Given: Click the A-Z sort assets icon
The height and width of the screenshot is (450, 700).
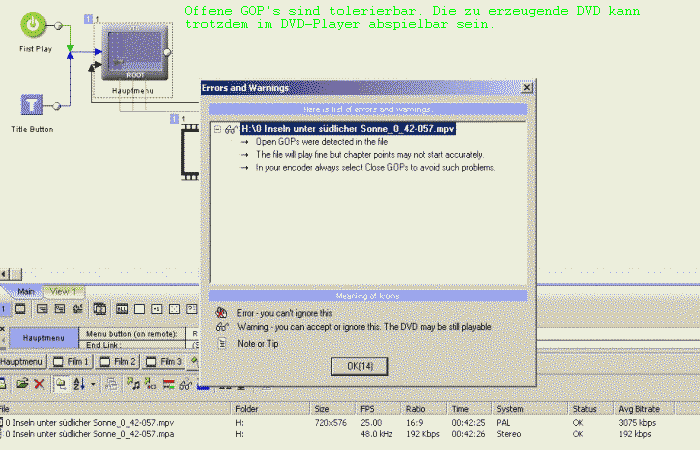Looking at the screenshot, I should coord(77,383).
